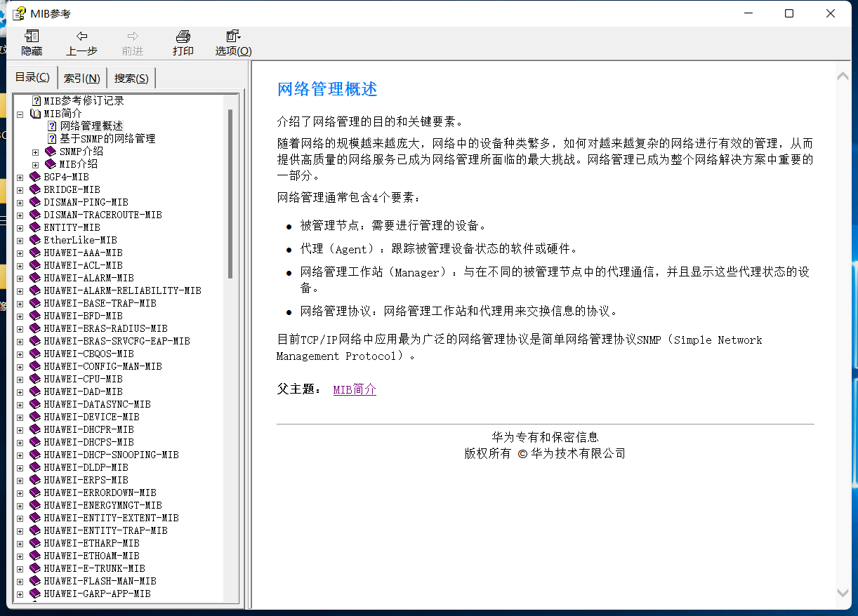Select HUAWEI-BRAS-SRVCFG-EAP-MIB entry
858x616 pixels.
click(x=117, y=341)
